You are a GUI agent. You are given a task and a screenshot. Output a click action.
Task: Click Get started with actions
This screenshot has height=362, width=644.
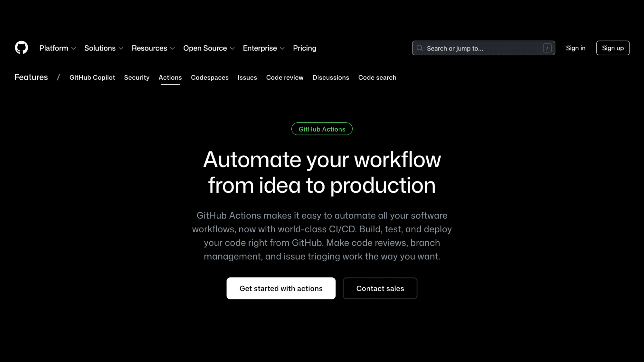pyautogui.click(x=280, y=288)
